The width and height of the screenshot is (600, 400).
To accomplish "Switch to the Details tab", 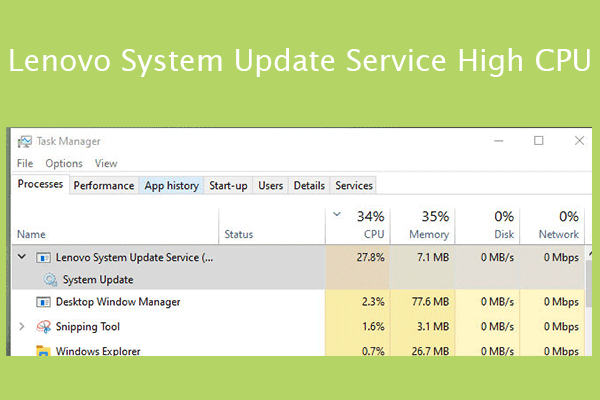I will (309, 186).
